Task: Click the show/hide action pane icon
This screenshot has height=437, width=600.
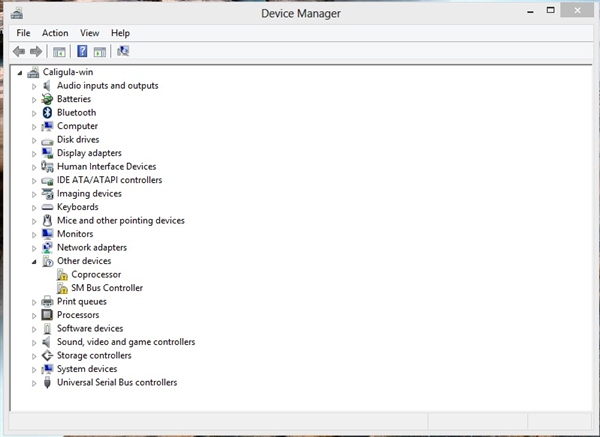Action: click(99, 52)
